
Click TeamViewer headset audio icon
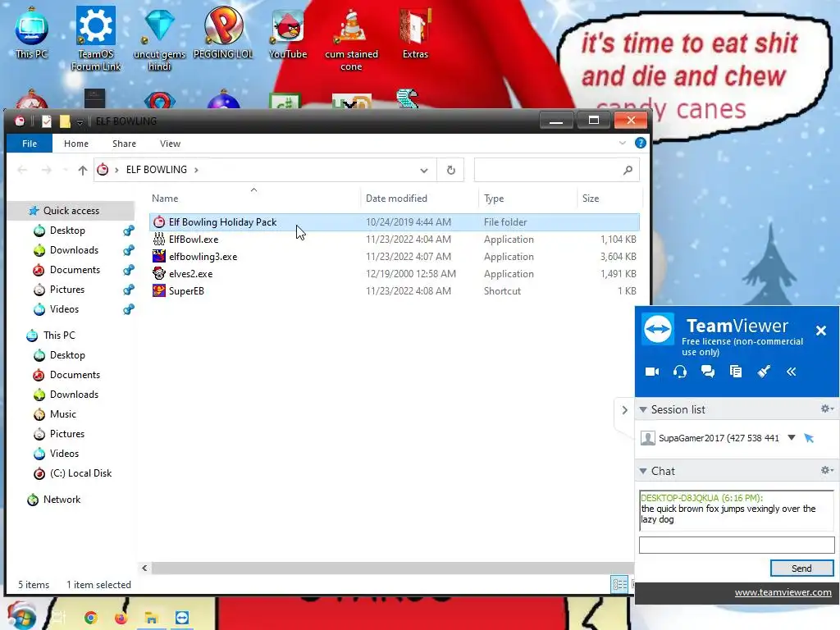coord(680,372)
